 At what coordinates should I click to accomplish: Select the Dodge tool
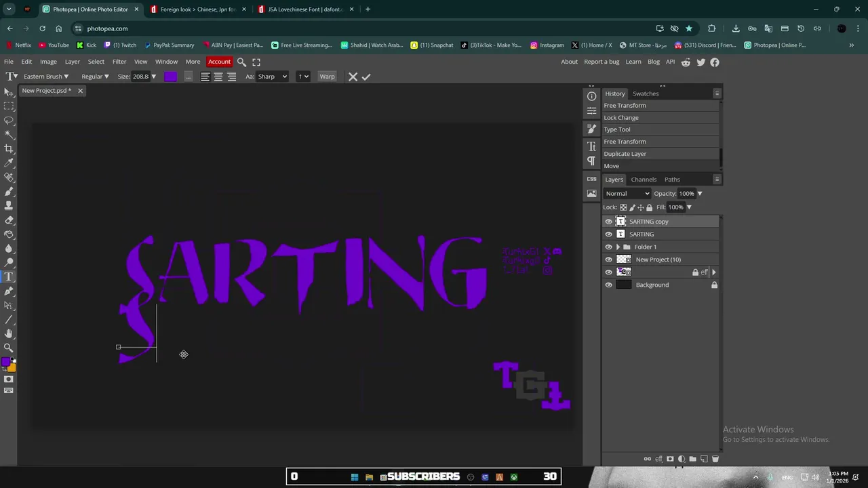(x=9, y=263)
